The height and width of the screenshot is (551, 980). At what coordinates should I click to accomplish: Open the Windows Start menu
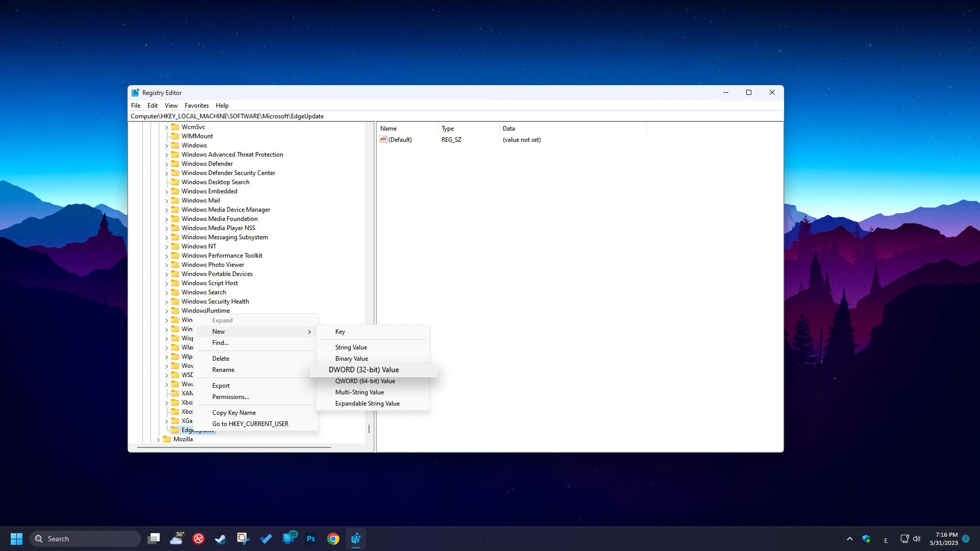tap(16, 539)
